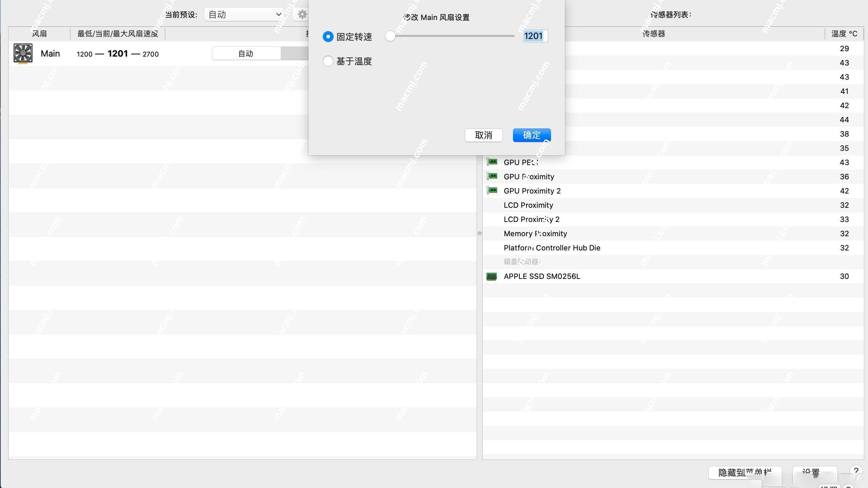Click the 传感器列表 label

point(671,15)
